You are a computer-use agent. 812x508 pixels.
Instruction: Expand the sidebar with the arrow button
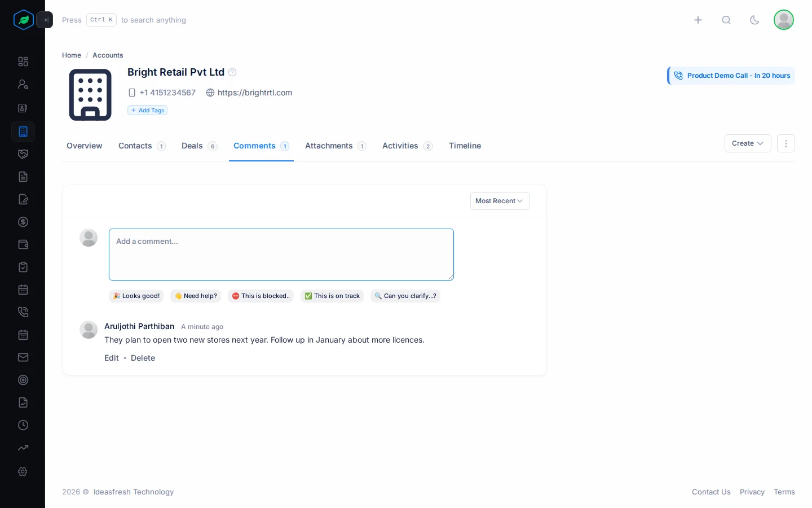tap(45, 20)
